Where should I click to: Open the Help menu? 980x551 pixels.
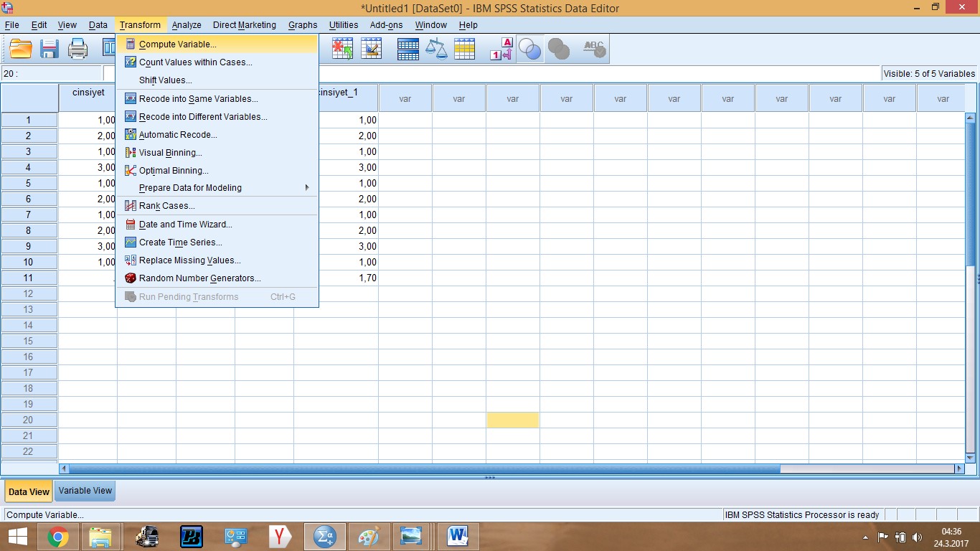point(468,25)
